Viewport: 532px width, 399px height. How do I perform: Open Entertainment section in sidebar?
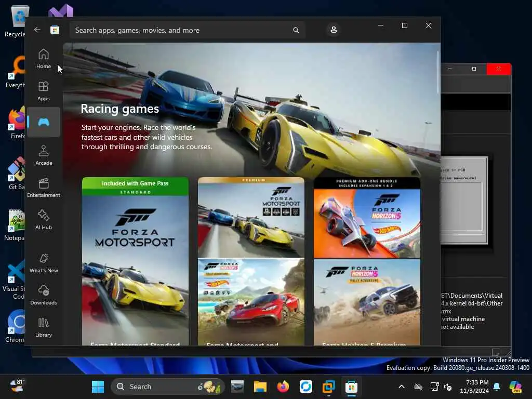click(x=44, y=188)
